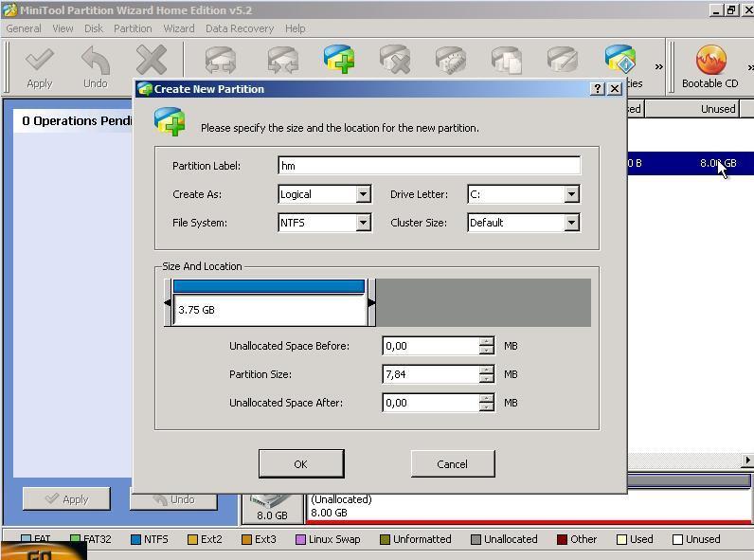754x560 pixels.
Task: Expand the Drive Letter dropdown
Action: [x=570, y=194]
